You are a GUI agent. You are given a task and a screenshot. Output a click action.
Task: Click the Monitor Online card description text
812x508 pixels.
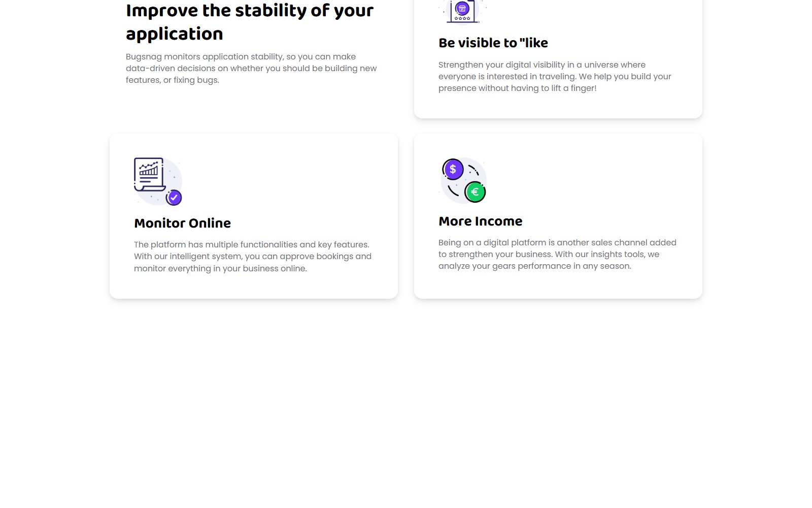(253, 257)
